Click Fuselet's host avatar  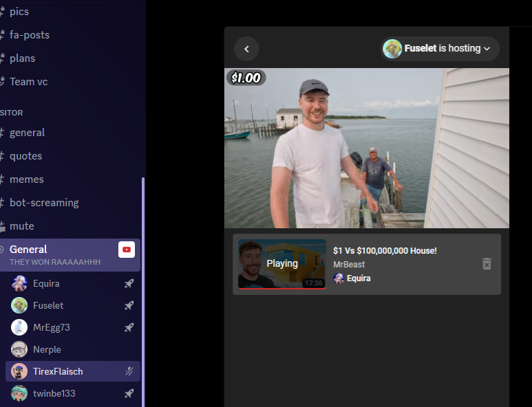click(x=392, y=49)
